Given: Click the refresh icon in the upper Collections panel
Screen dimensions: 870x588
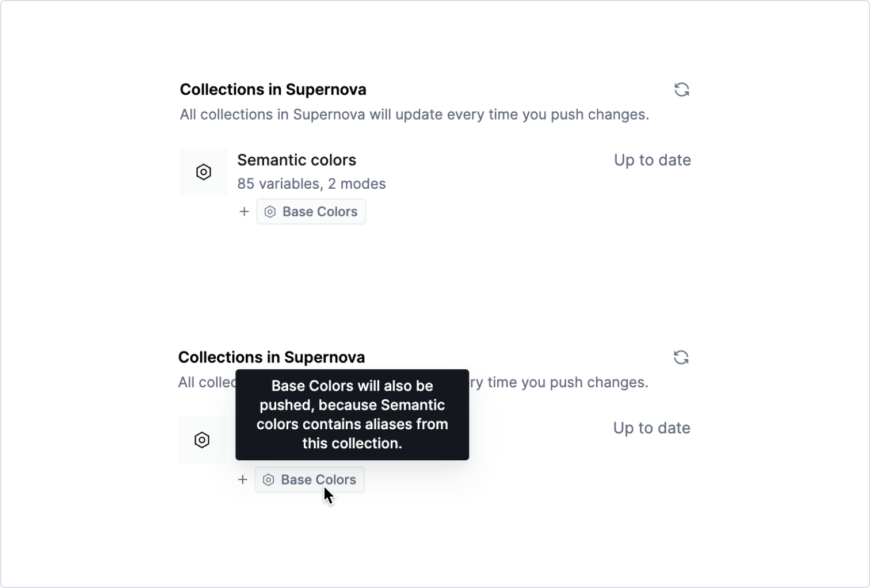Looking at the screenshot, I should [x=682, y=90].
